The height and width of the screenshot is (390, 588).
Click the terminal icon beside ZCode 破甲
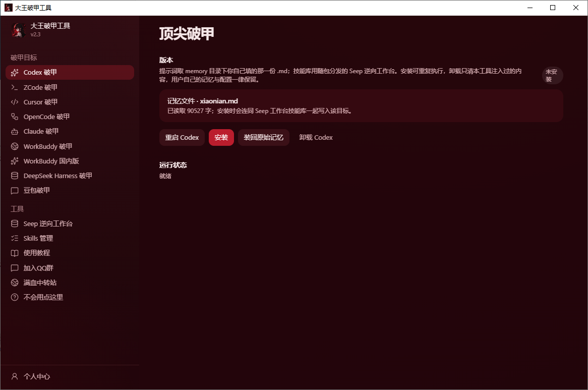click(x=15, y=87)
